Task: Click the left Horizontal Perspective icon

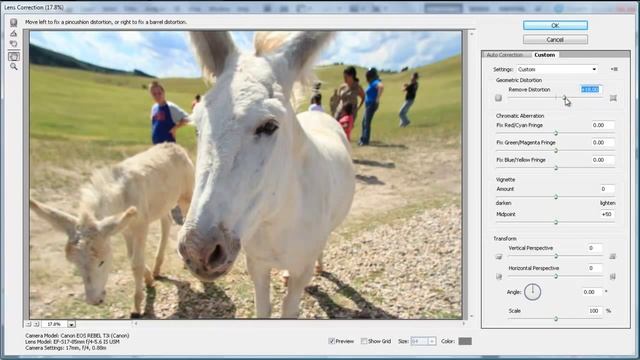Action: 499,277
